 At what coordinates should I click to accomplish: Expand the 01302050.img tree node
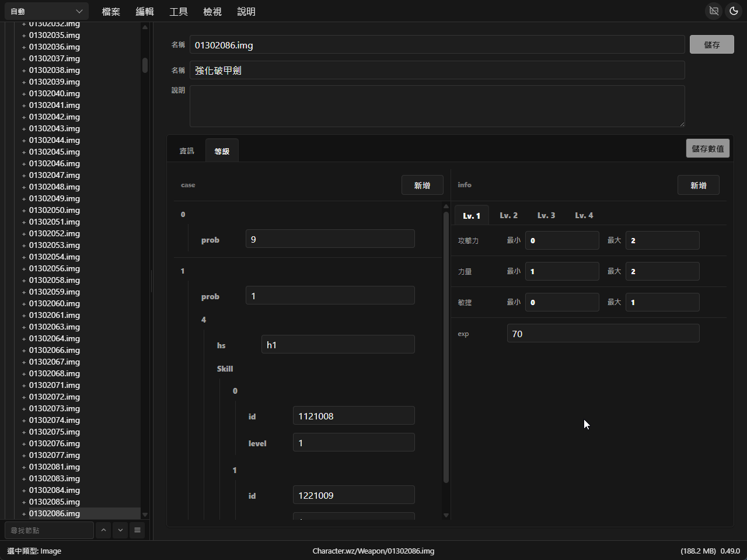pyautogui.click(x=24, y=211)
